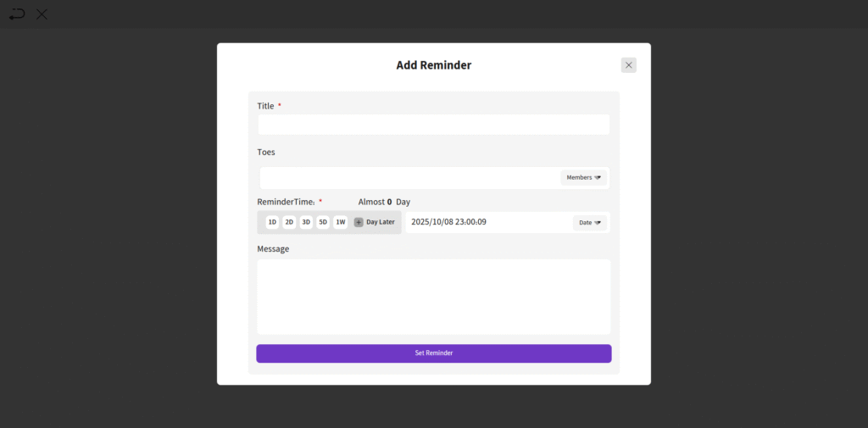The image size is (868, 428).
Task: Select the 1W one-week preset
Action: [340, 222]
